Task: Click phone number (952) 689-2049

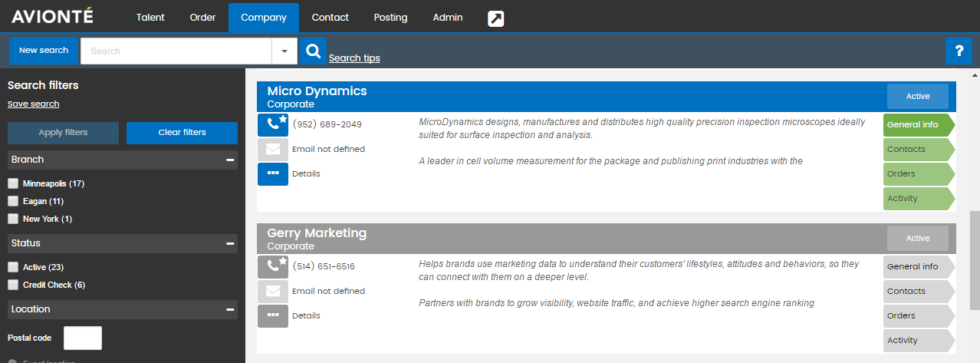Action: [x=327, y=124]
